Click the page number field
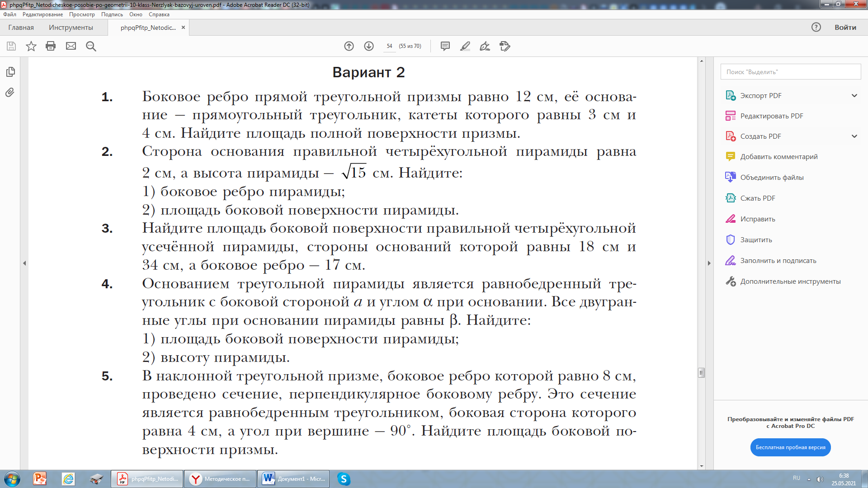 click(389, 46)
